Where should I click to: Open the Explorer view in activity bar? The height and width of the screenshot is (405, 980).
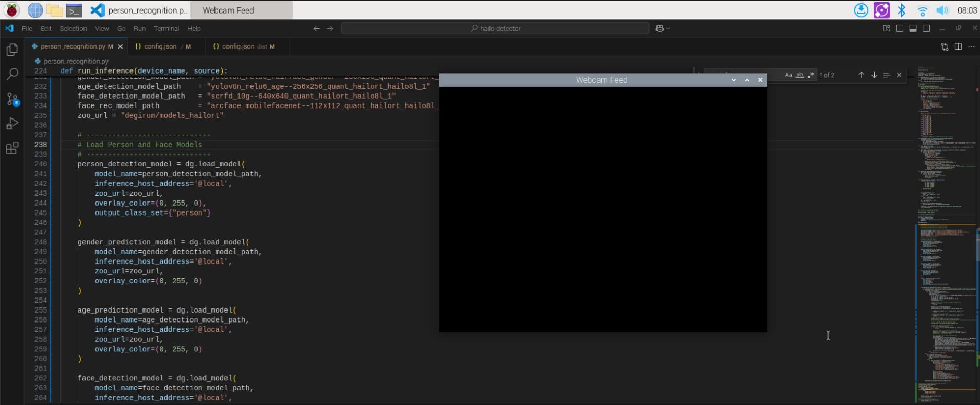point(12,50)
